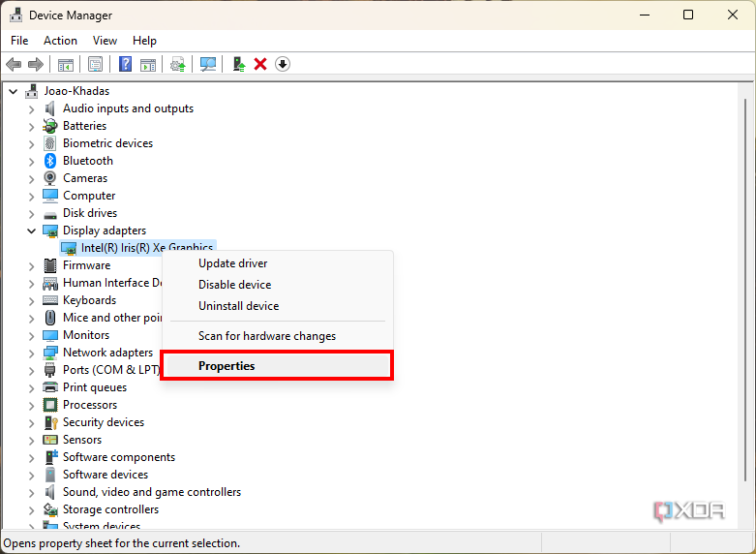The image size is (756, 554).
Task: Minimize the Device Manager window
Action: [645, 15]
